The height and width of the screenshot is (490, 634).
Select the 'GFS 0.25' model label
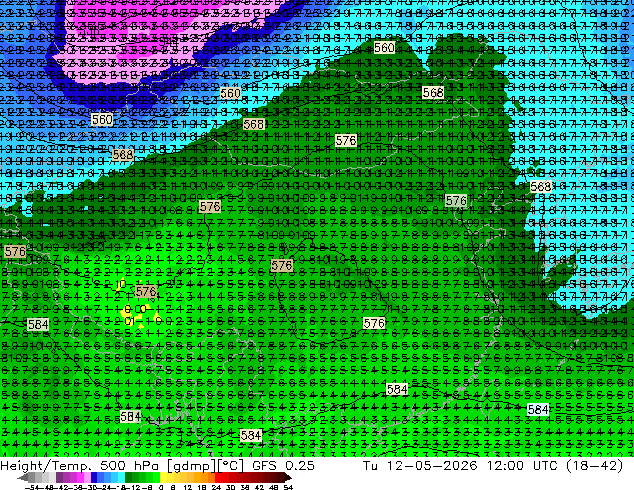(283, 465)
